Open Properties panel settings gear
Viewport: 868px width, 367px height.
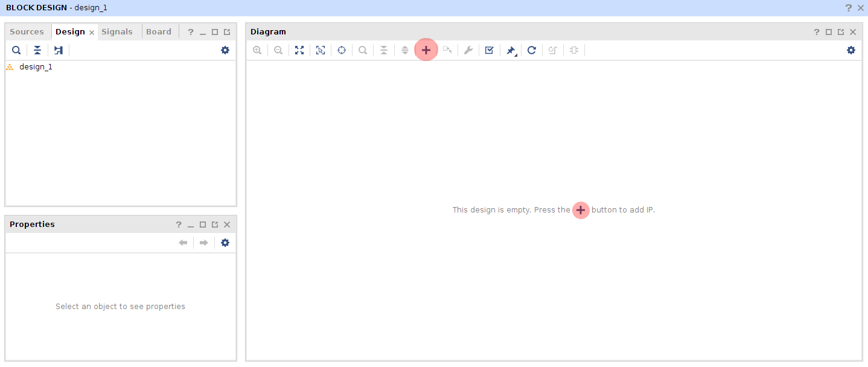pyautogui.click(x=225, y=243)
